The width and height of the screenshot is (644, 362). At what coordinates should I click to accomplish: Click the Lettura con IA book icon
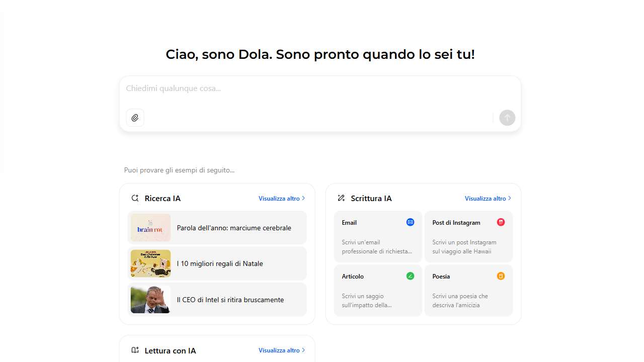(135, 350)
